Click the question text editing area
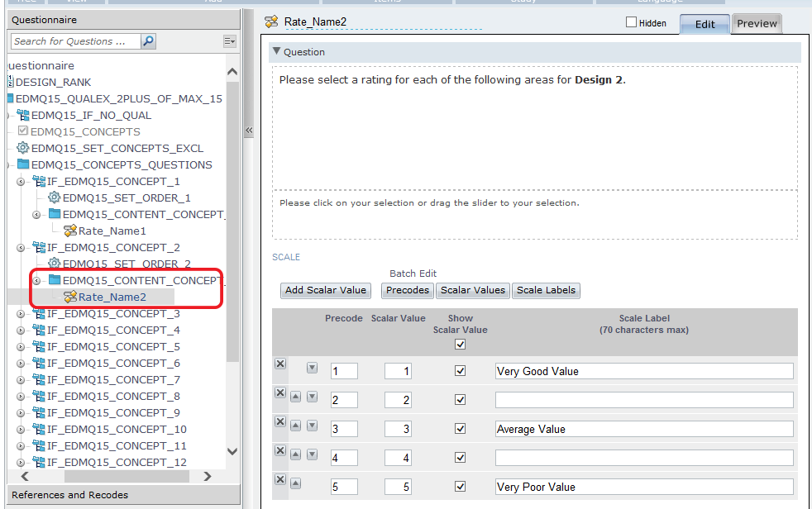The image size is (812, 509). pyautogui.click(x=535, y=128)
